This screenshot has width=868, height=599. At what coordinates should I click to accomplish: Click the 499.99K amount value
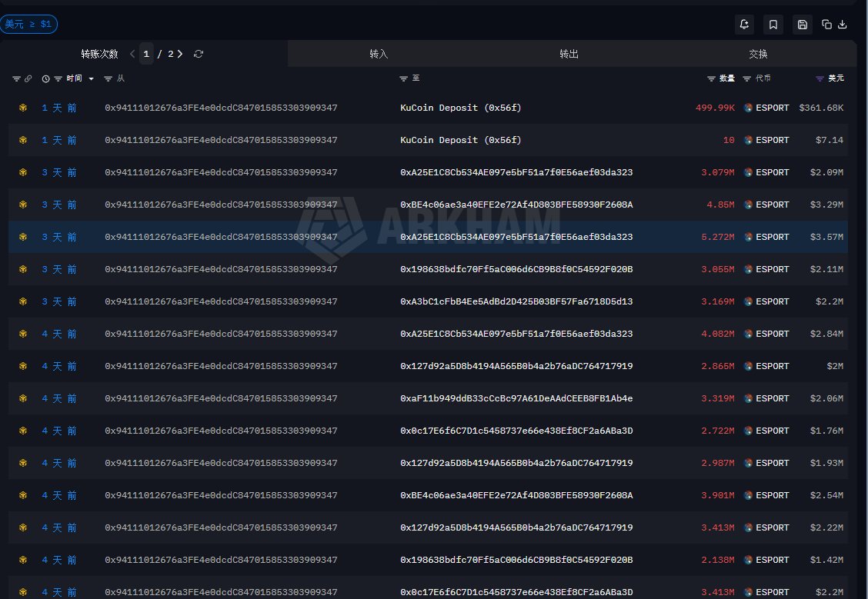click(x=715, y=108)
